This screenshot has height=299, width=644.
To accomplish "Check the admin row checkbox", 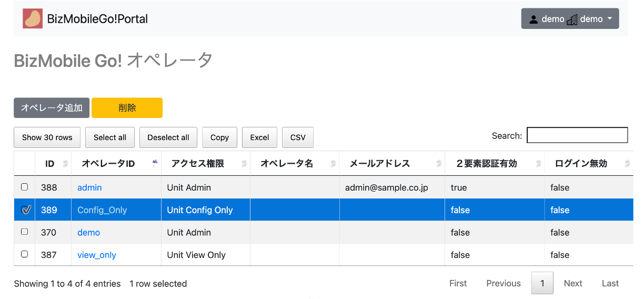I will pos(24,187).
